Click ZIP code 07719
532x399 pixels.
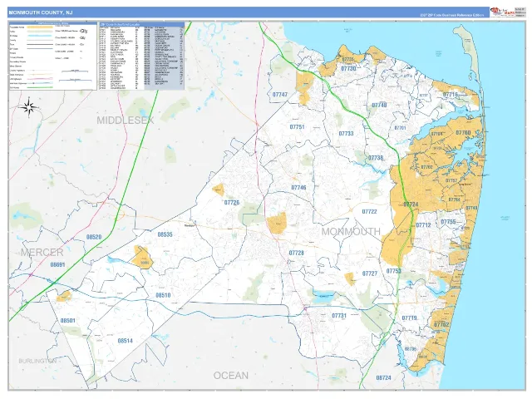(x=409, y=318)
